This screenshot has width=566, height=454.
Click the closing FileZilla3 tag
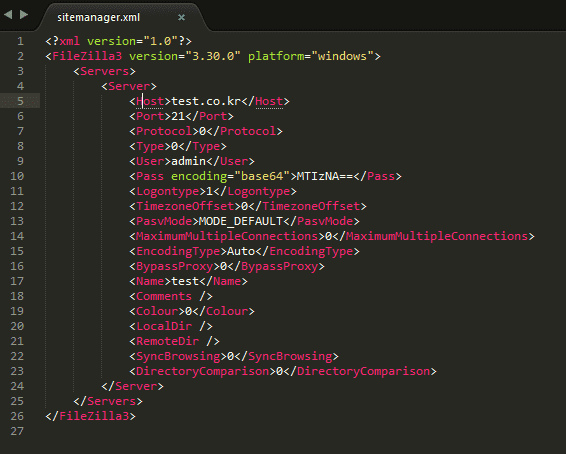[91, 416]
